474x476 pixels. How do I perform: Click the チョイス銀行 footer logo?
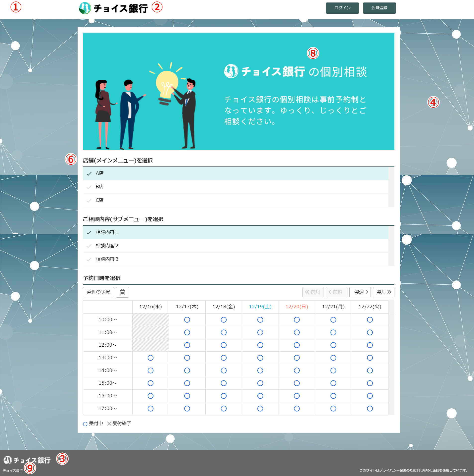point(27,460)
